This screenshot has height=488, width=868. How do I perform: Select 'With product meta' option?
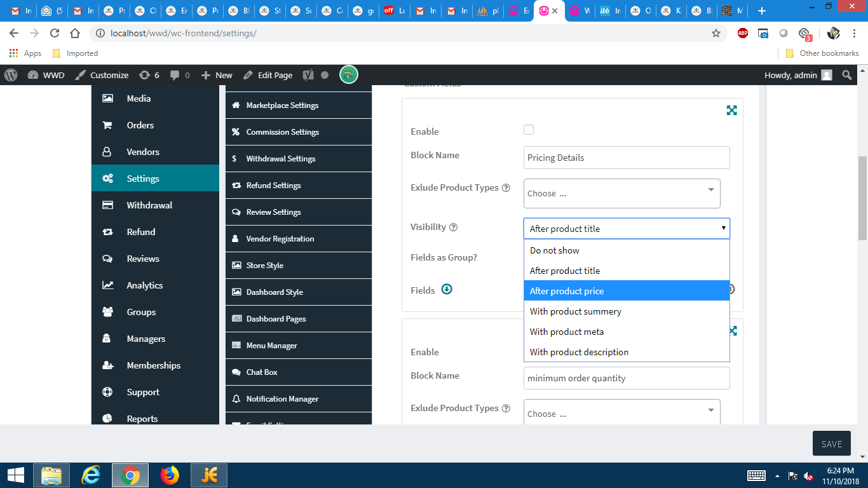pos(627,332)
